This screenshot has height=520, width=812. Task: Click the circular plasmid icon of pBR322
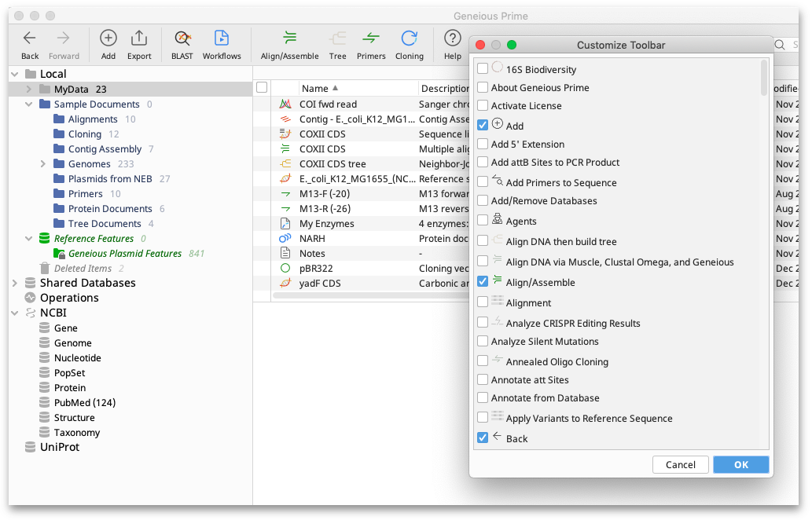(285, 269)
